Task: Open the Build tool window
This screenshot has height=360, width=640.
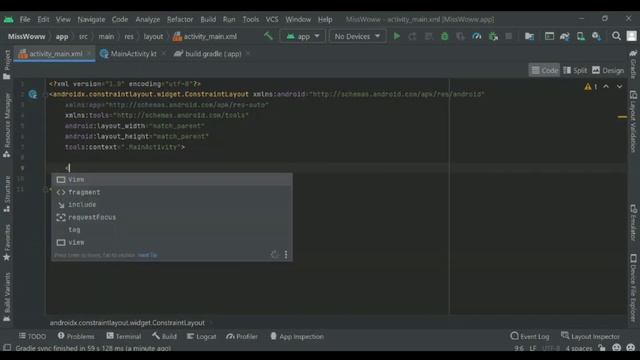Action: (164, 336)
